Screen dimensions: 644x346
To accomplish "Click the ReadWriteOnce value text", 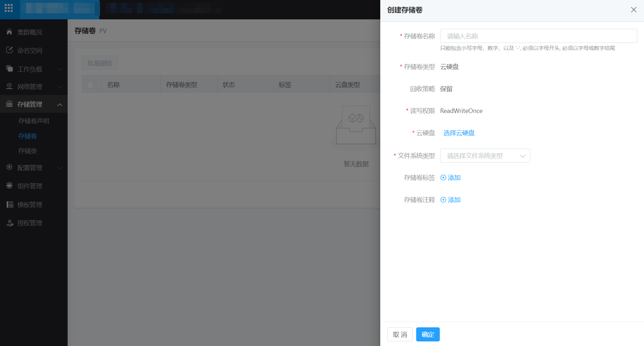I will point(461,111).
